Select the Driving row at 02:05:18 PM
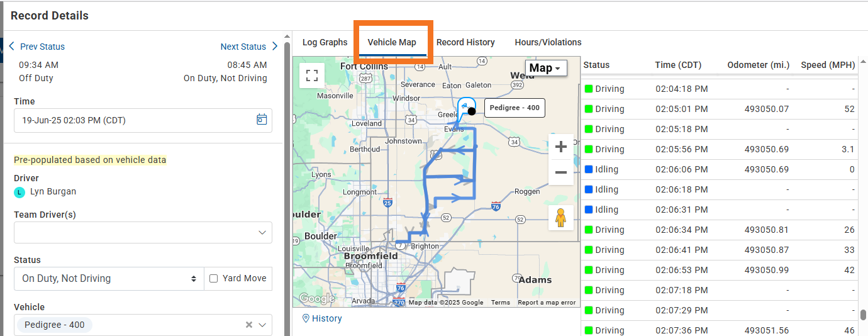868x336 pixels. point(720,129)
